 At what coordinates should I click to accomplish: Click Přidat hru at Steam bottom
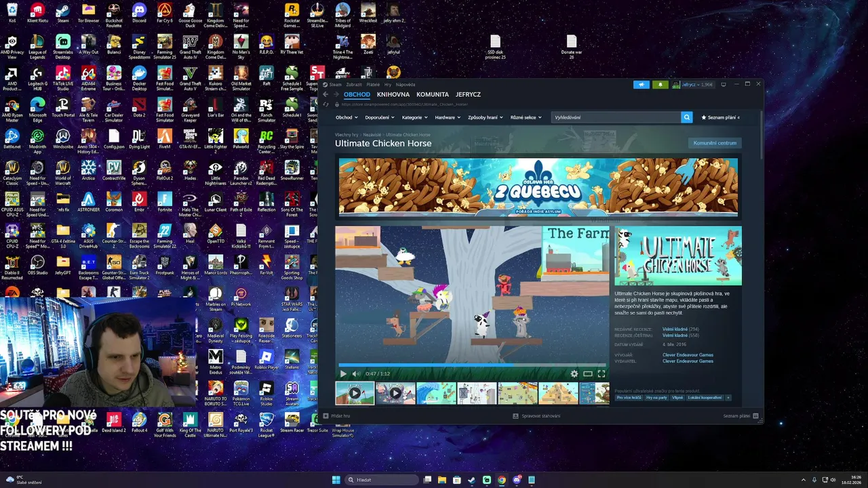tap(336, 416)
